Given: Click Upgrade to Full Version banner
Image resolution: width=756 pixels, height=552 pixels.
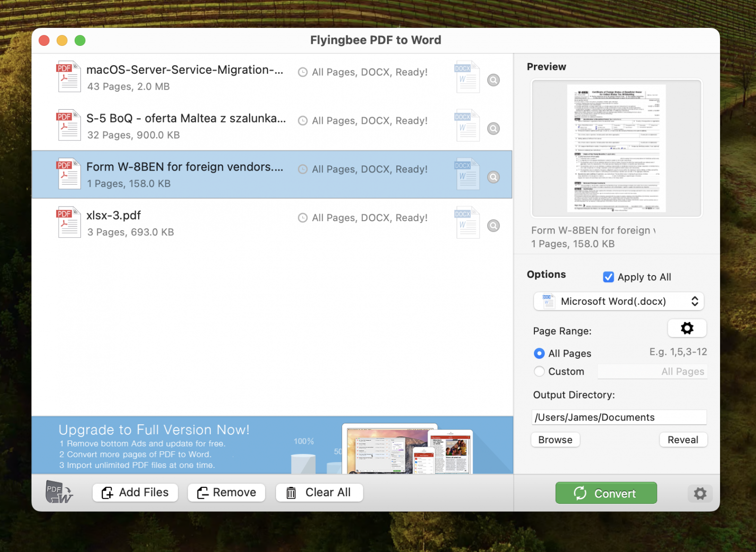Looking at the screenshot, I should pyautogui.click(x=272, y=445).
